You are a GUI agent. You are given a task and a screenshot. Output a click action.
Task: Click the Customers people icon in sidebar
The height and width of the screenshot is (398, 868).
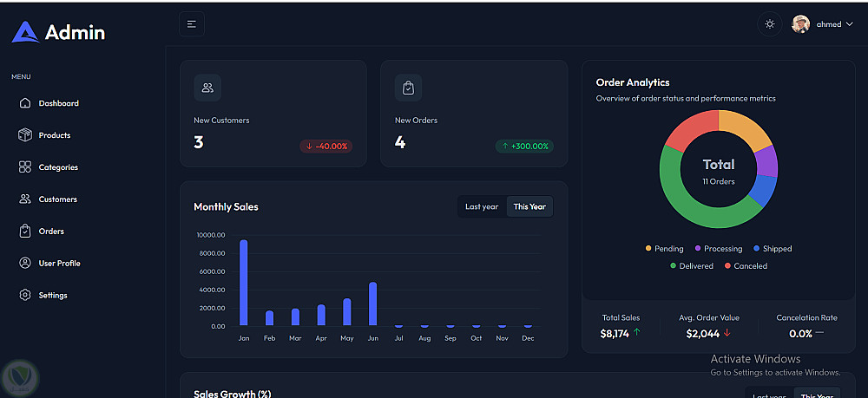click(25, 199)
